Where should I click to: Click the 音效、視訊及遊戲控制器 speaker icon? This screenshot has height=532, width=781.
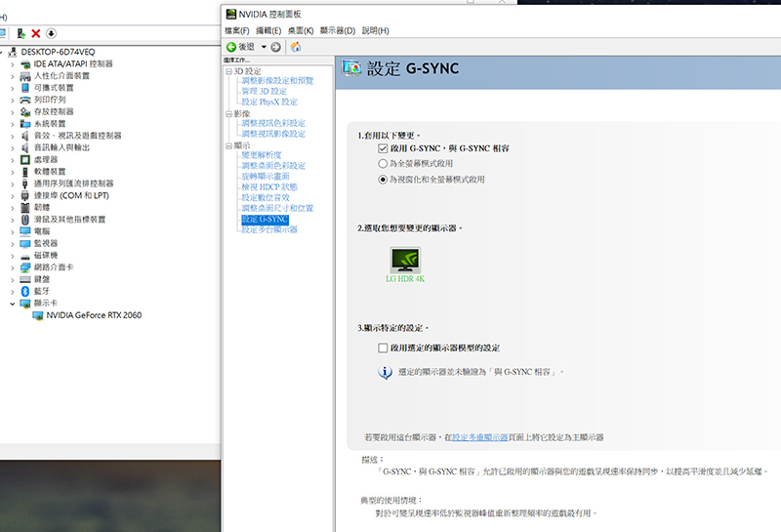(x=25, y=136)
